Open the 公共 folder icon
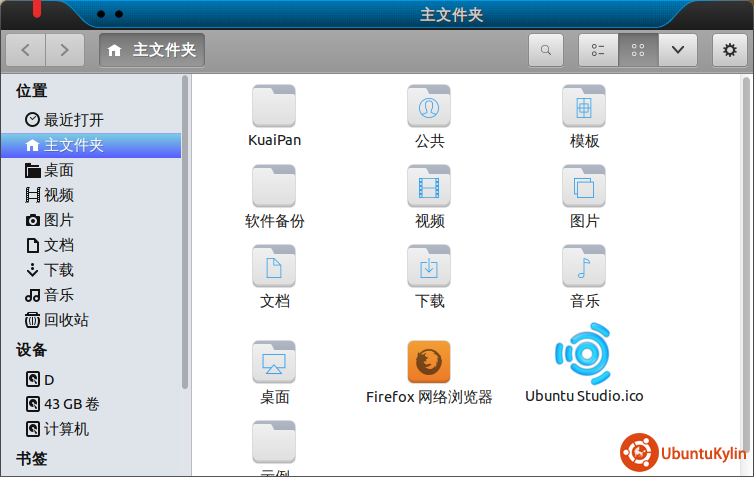Viewport: 754px width, 477px height. 429,107
